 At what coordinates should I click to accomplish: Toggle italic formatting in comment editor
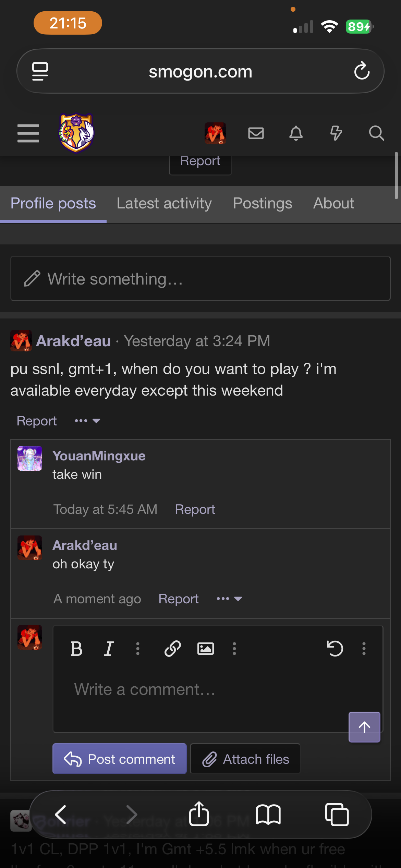[109, 649]
